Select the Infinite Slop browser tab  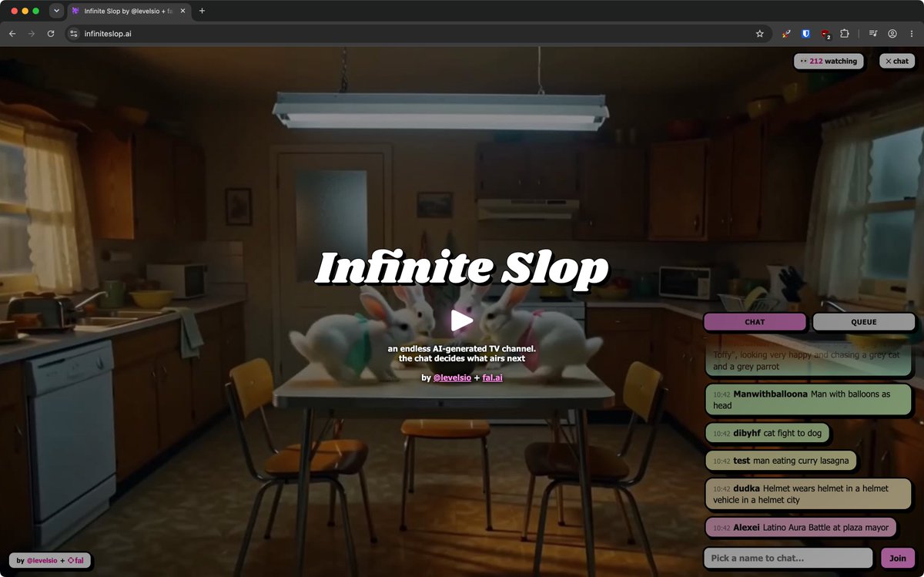click(x=129, y=11)
